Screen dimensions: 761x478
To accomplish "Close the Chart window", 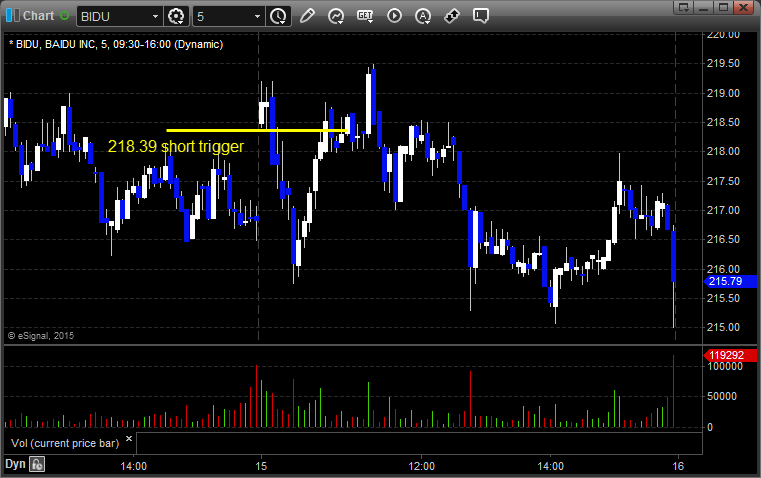I will coord(743,7).
